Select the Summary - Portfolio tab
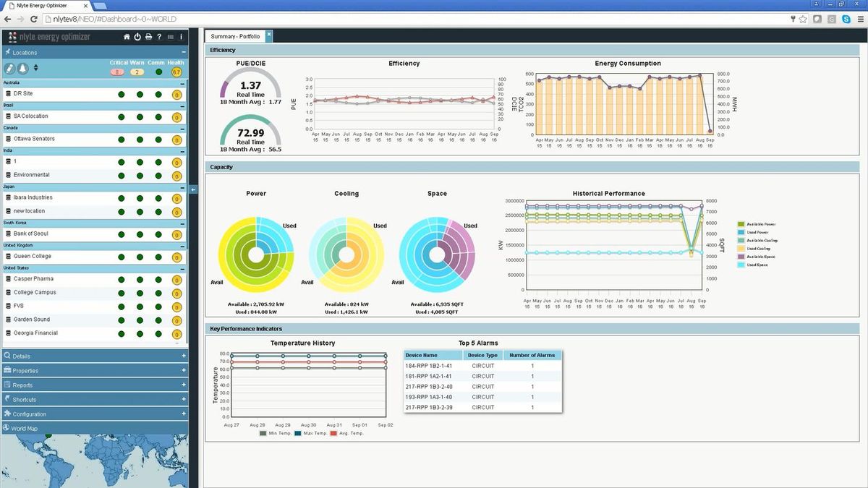Screen dimensions: 868x488 coord(235,36)
